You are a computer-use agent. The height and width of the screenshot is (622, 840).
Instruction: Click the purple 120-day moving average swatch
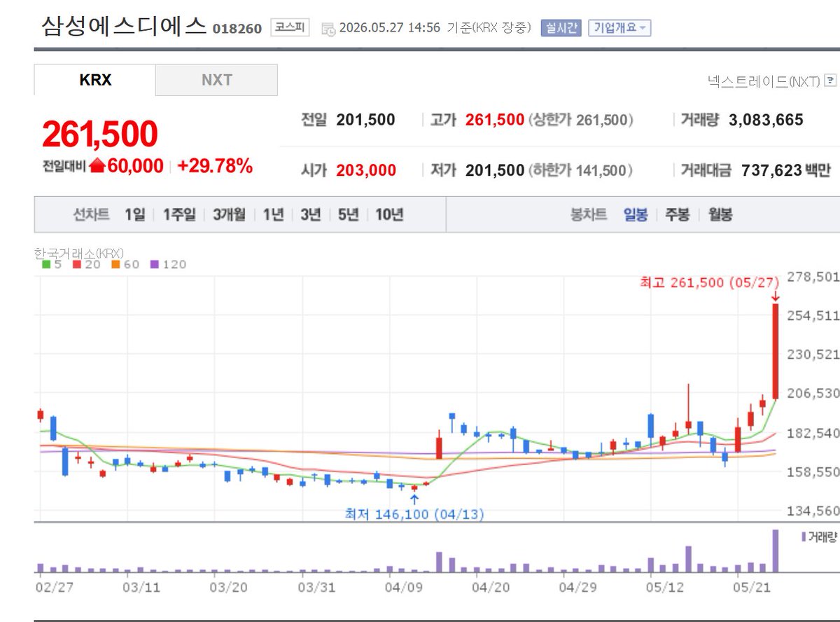click(155, 265)
